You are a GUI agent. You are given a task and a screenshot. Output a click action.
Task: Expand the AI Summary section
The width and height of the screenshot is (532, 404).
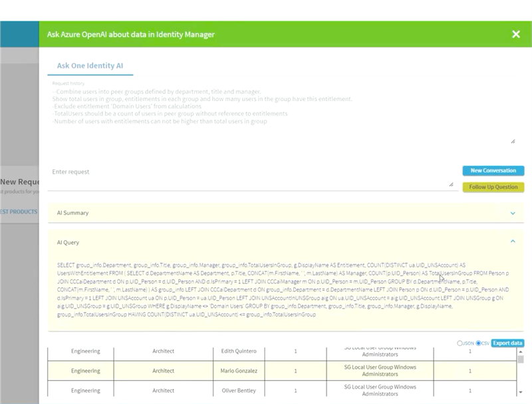tap(513, 213)
